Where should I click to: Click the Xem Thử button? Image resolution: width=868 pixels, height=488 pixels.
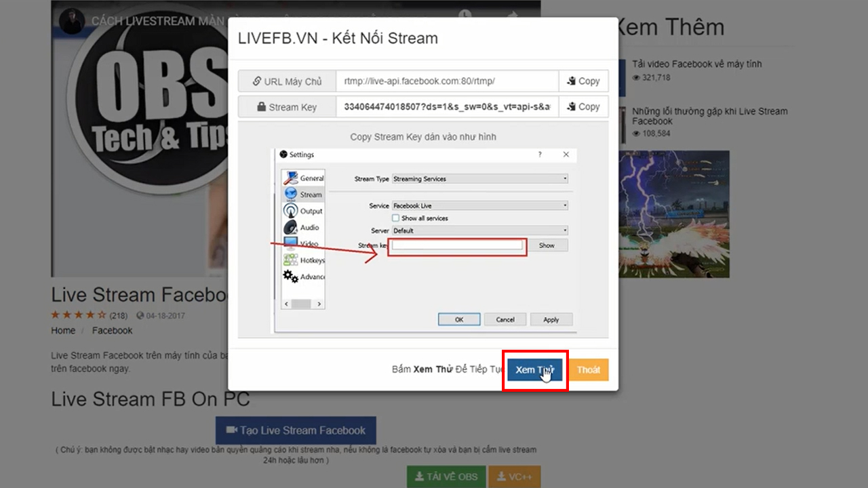[x=534, y=370]
